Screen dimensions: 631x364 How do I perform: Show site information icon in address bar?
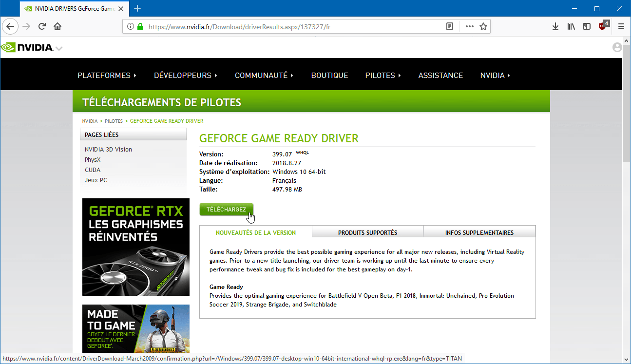(130, 27)
